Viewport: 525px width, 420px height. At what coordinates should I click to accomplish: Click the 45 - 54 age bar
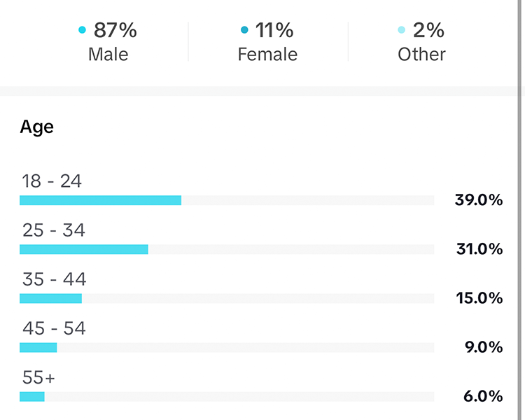pyautogui.click(x=38, y=347)
